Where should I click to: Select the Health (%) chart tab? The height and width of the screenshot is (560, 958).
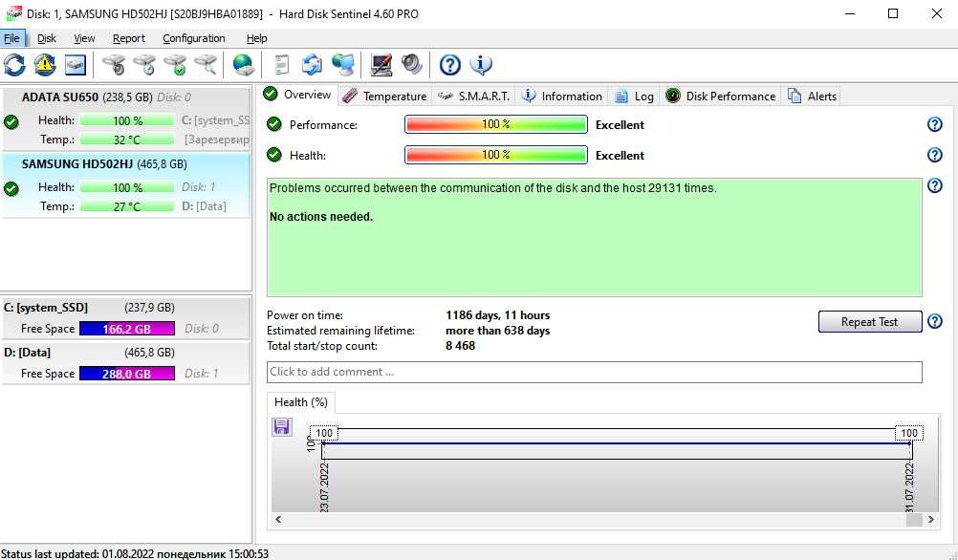pyautogui.click(x=301, y=402)
